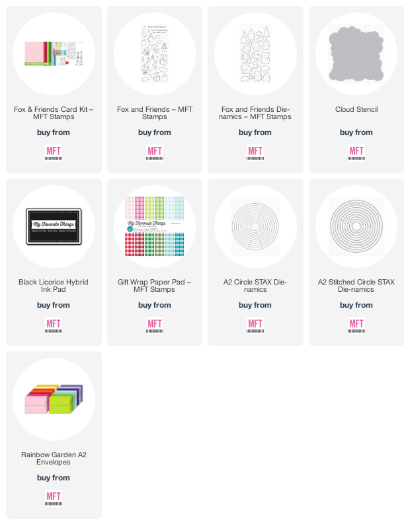410x532 pixels.
Task: Click 'buy from' under Rainbow Garden A2 Envelopes
Action: [x=54, y=478]
